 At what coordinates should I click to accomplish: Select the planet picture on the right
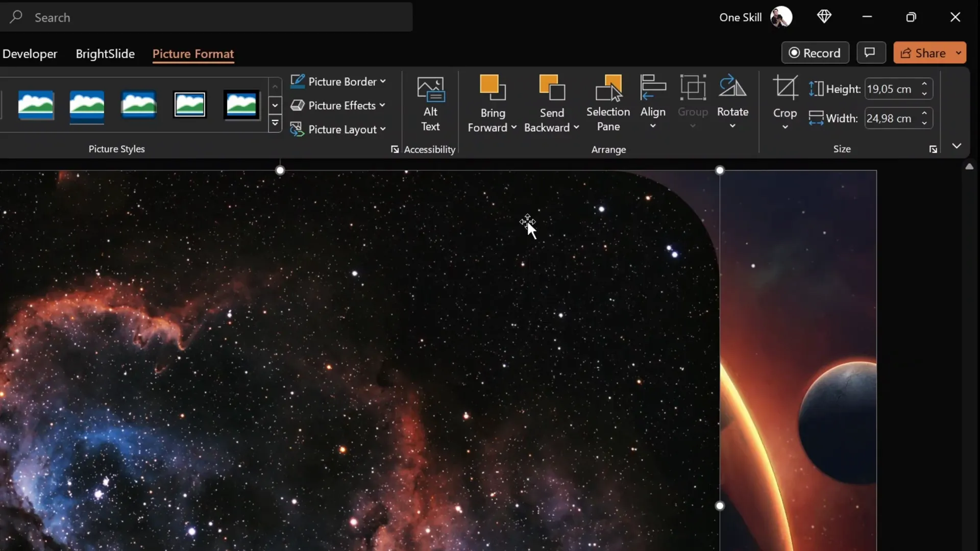(x=798, y=361)
